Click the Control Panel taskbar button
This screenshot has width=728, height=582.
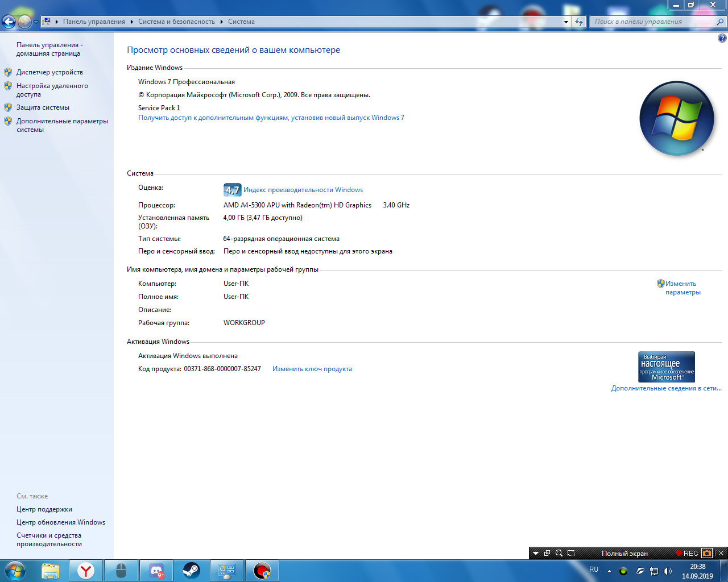(x=227, y=571)
